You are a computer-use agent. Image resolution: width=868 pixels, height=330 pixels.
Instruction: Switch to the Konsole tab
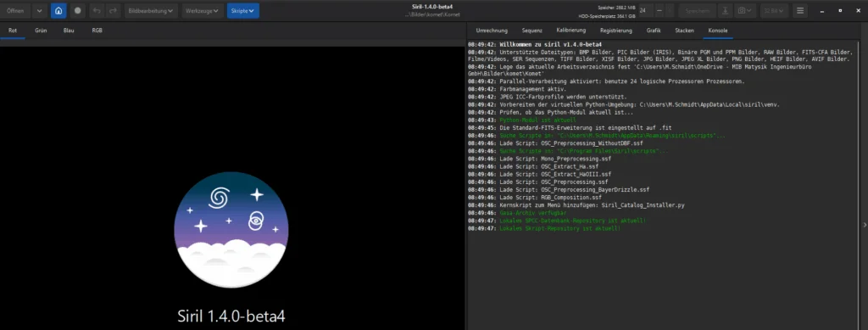click(718, 31)
